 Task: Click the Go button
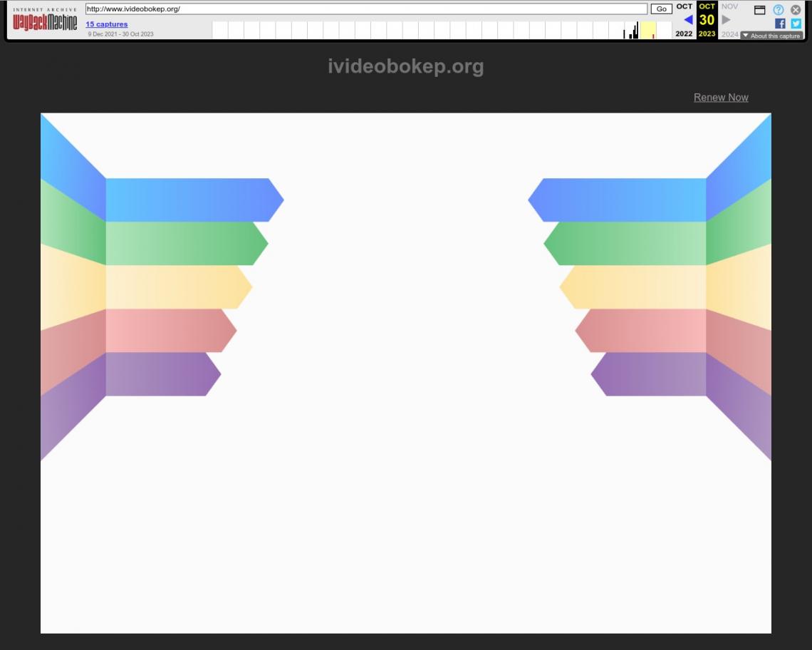coord(661,9)
